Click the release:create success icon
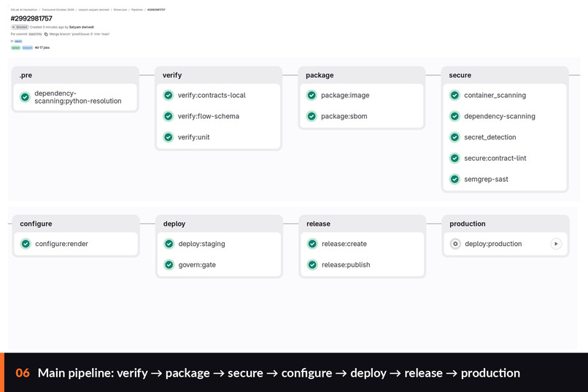 (312, 244)
